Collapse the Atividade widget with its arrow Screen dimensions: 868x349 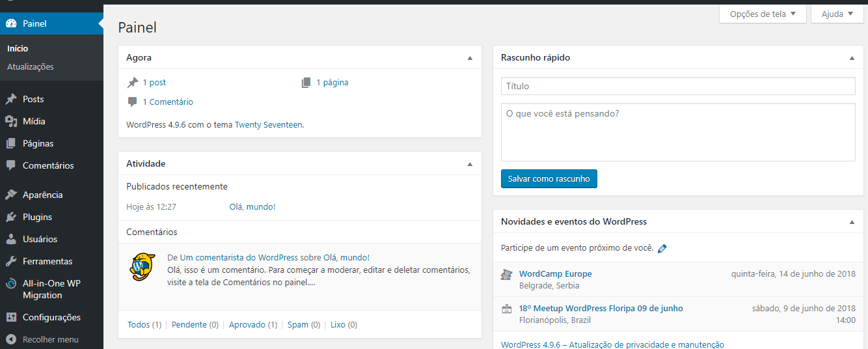click(x=470, y=164)
